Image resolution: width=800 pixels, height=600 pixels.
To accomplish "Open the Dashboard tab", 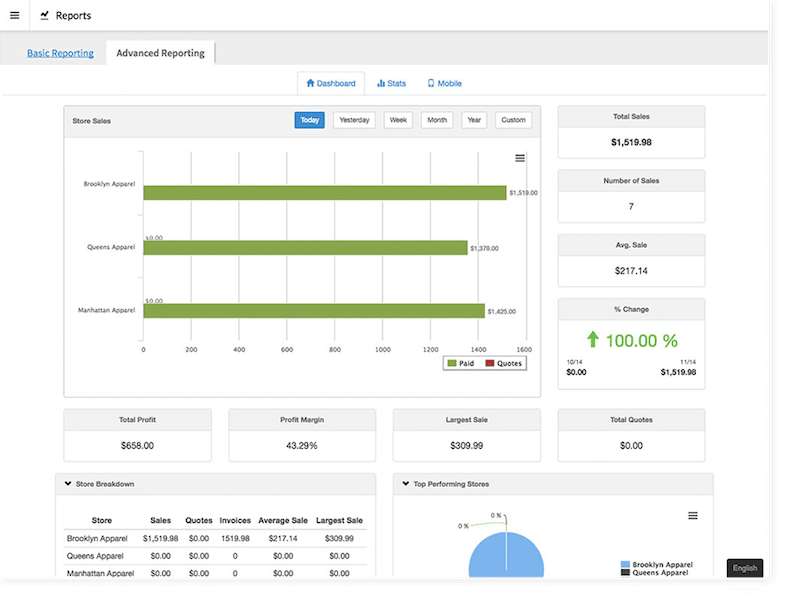I will pos(331,83).
